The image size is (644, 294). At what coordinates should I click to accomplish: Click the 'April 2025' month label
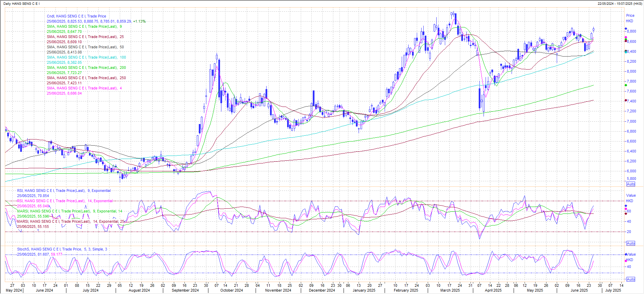[x=493, y=290]
